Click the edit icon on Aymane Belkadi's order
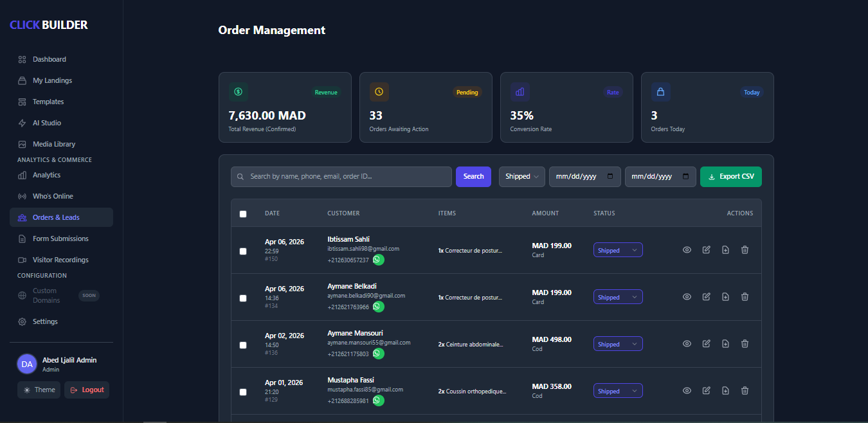Viewport: 868px width, 423px height. coord(706,296)
